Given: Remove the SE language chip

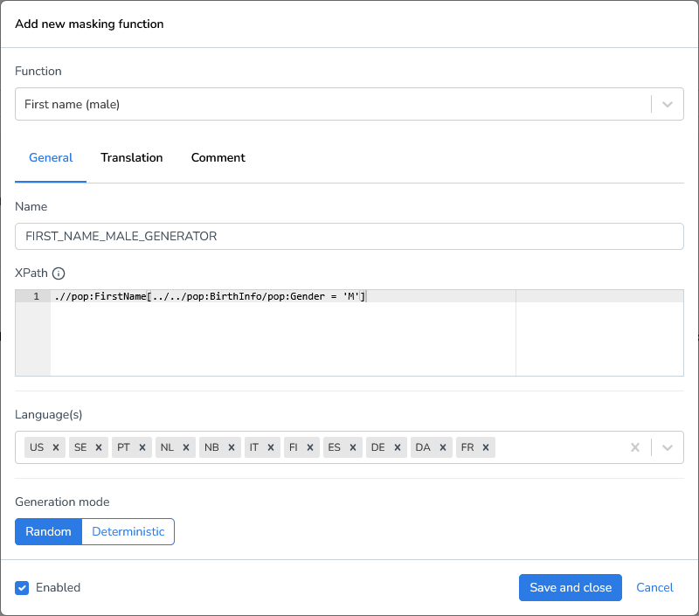Looking at the screenshot, I should click(100, 446).
